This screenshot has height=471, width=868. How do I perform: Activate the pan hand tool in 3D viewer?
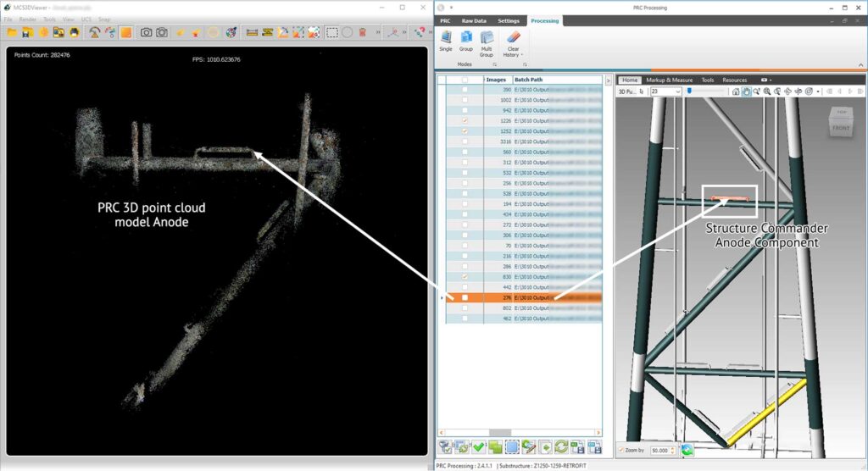tap(746, 91)
